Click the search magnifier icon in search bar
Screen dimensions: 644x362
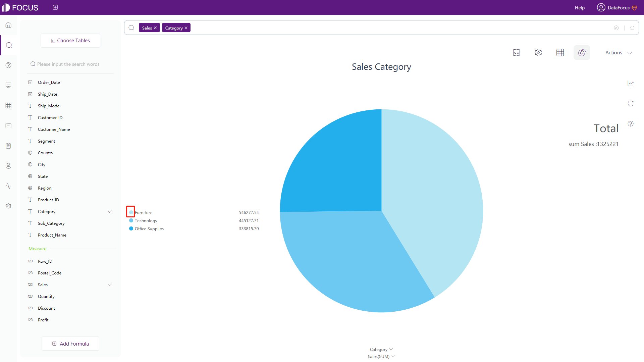click(x=131, y=28)
